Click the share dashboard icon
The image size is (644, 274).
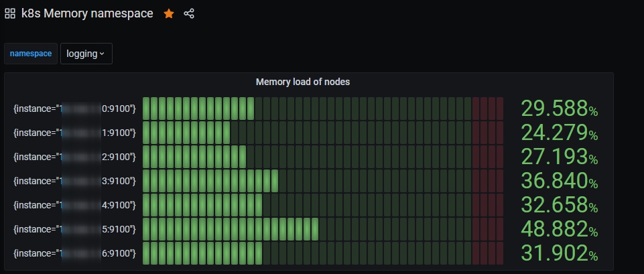pyautogui.click(x=189, y=13)
